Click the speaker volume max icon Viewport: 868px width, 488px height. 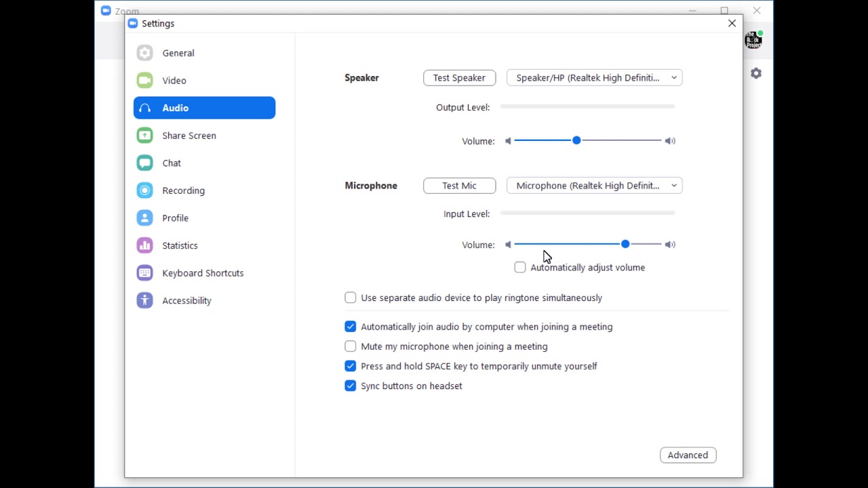(670, 141)
